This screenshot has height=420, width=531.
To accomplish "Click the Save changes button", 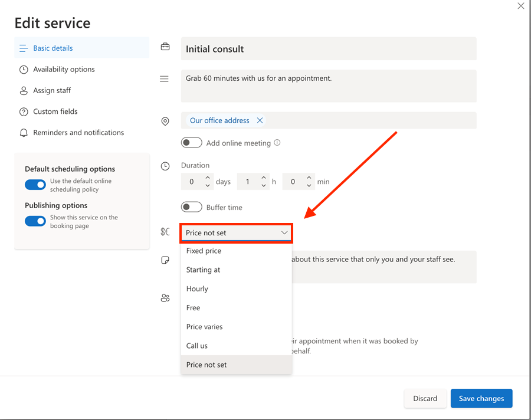I will pos(481,398).
